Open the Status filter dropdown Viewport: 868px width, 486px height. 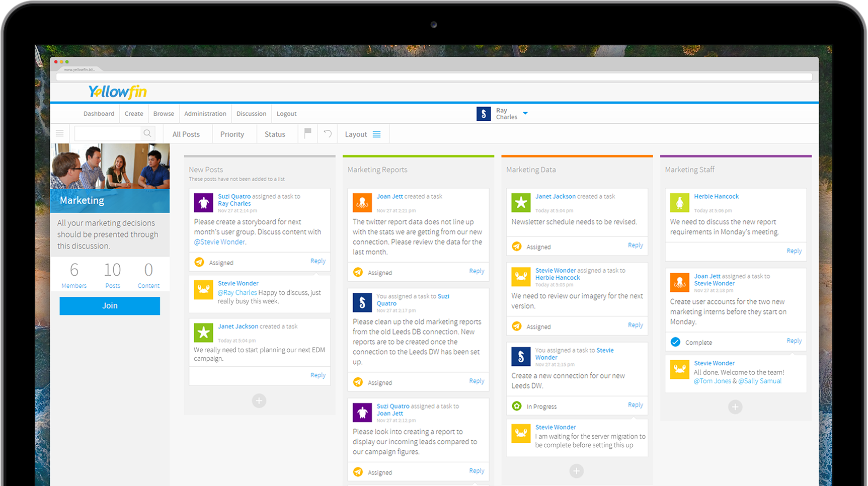click(275, 134)
